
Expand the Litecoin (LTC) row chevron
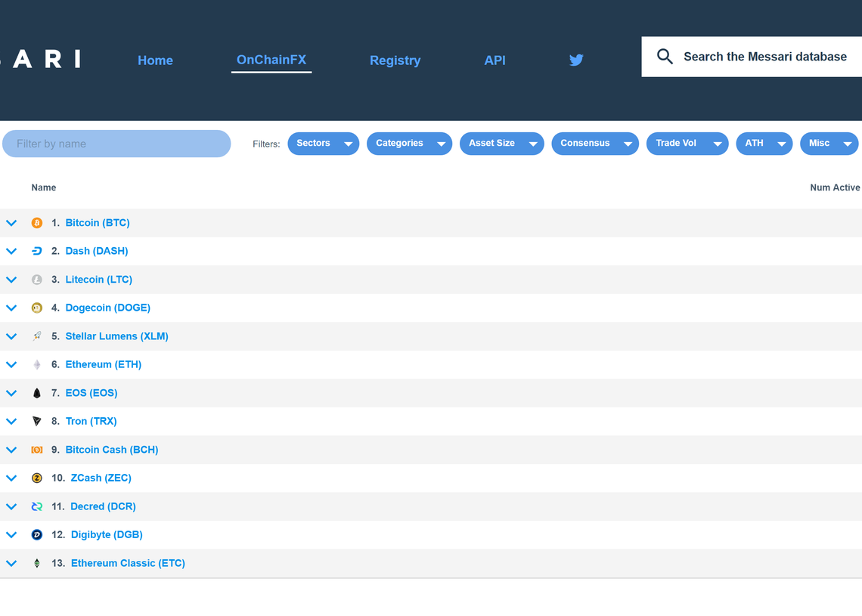tap(11, 280)
